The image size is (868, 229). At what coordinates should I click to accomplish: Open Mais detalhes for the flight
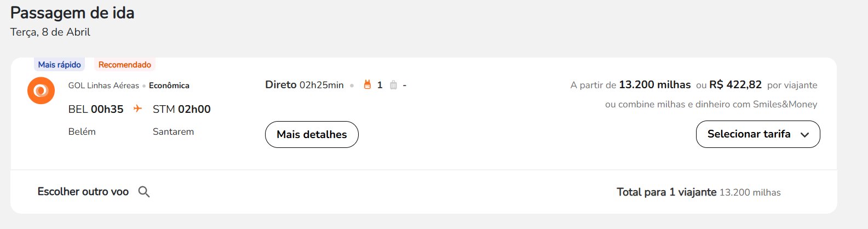click(312, 134)
